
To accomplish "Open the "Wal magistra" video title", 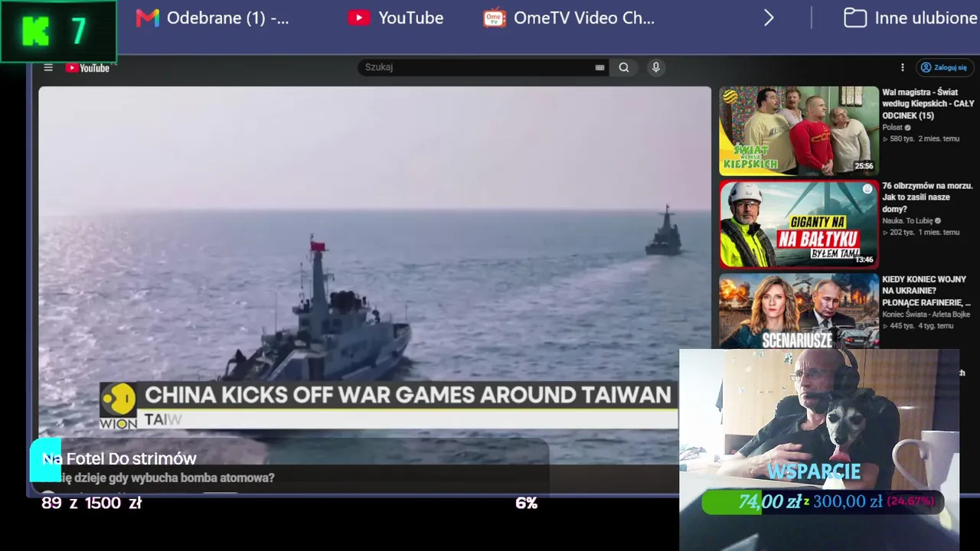I will pyautogui.click(x=928, y=103).
